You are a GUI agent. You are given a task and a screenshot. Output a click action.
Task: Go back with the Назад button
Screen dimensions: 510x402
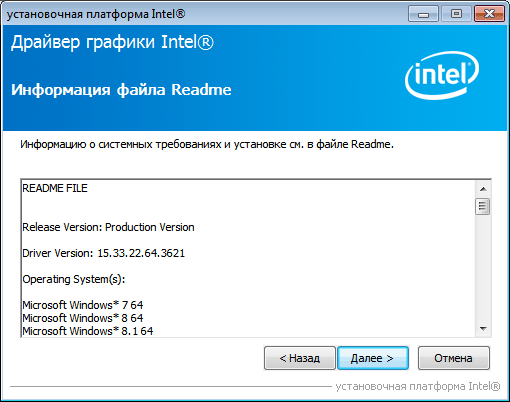(300, 358)
